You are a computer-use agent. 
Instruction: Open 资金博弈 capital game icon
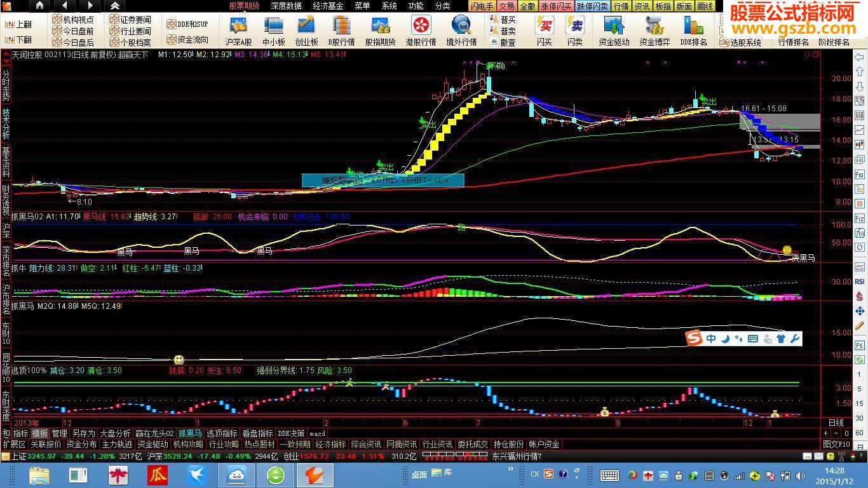pyautogui.click(x=654, y=31)
